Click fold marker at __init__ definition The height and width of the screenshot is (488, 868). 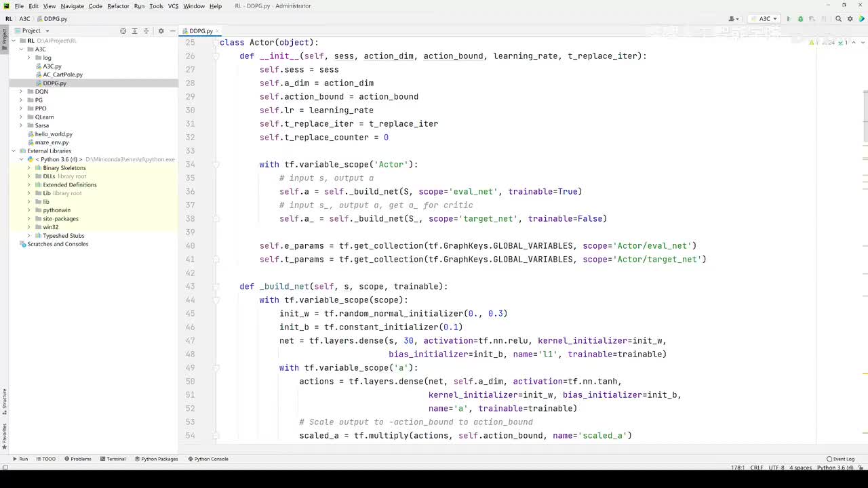pyautogui.click(x=216, y=56)
